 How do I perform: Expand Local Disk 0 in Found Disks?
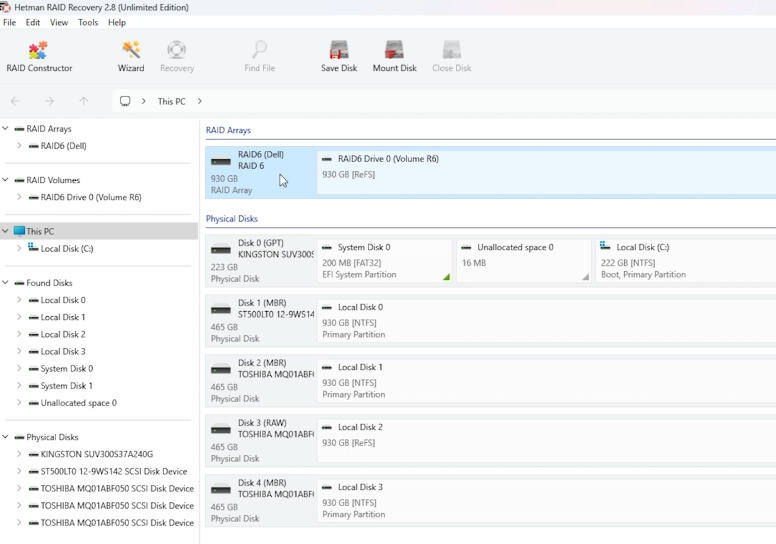point(19,300)
